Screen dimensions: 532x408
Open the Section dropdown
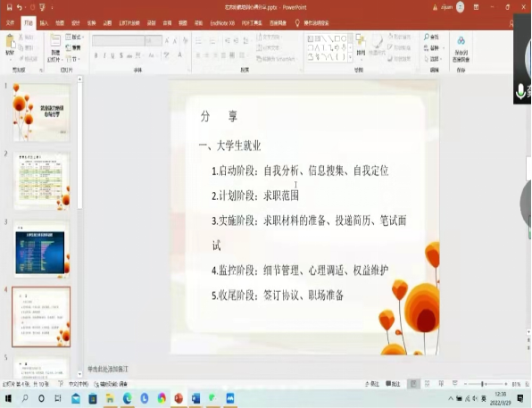pos(73,59)
